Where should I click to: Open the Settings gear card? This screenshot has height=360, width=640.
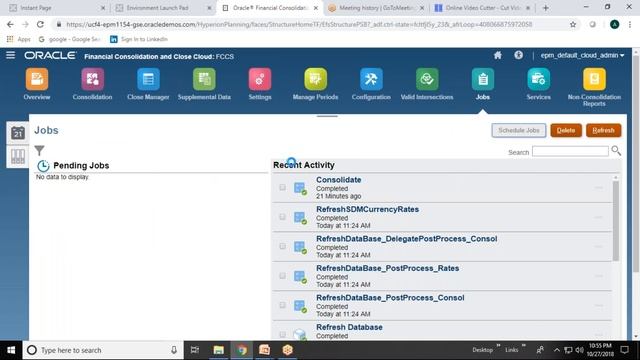(x=260, y=79)
